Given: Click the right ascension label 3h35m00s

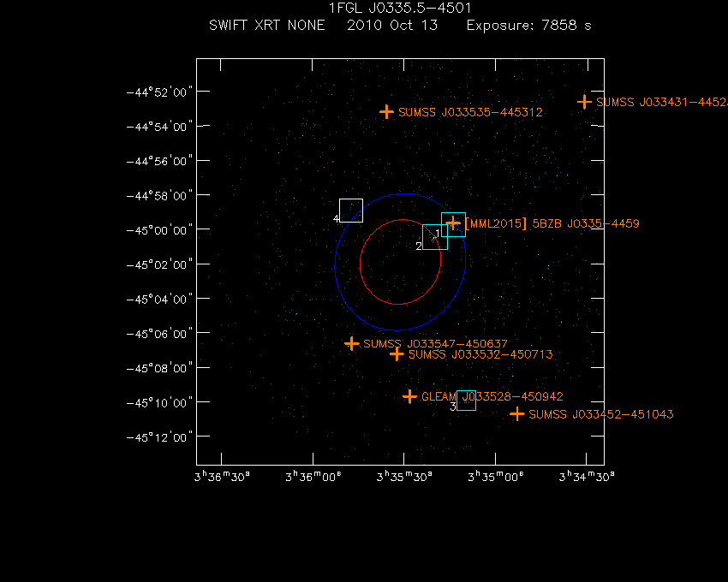Looking at the screenshot, I should [495, 477].
